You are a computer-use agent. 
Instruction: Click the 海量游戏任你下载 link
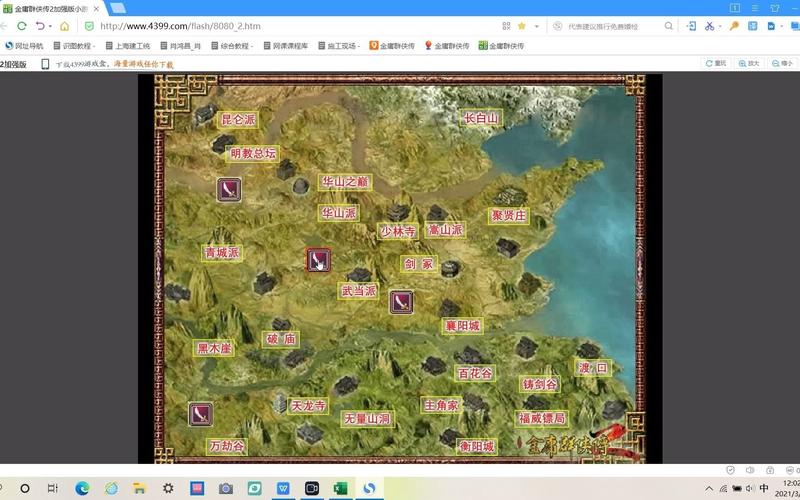coord(143,64)
